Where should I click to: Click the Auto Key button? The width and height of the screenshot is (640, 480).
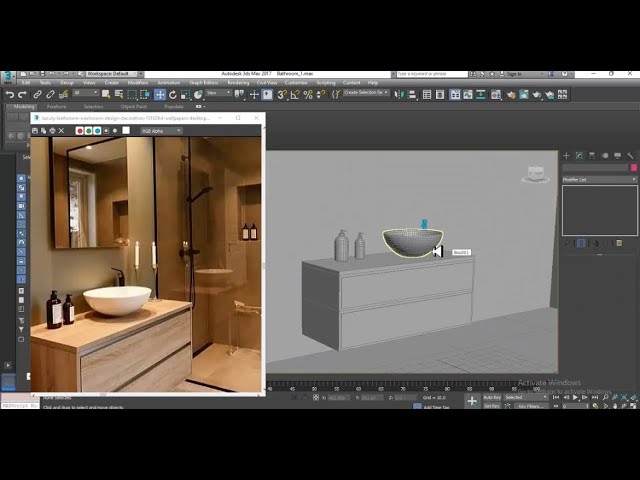click(x=492, y=397)
